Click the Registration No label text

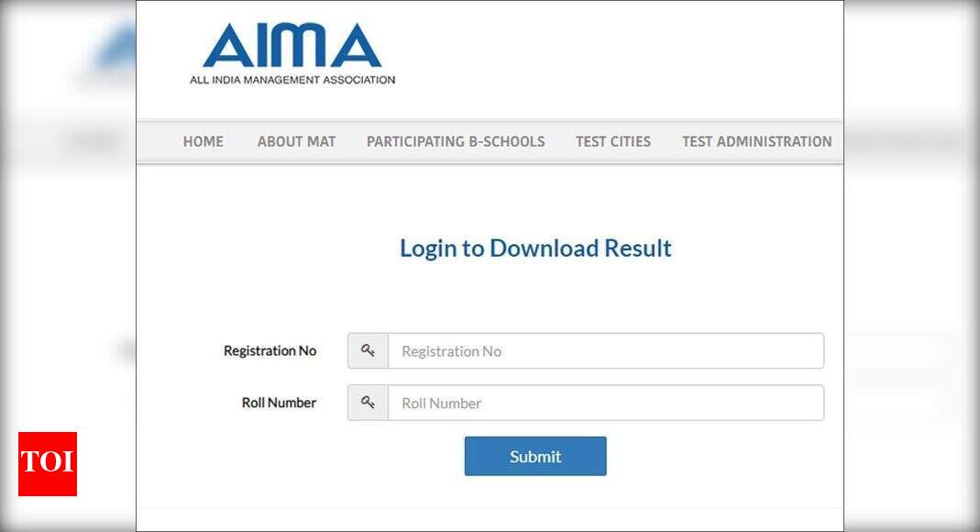(x=270, y=350)
